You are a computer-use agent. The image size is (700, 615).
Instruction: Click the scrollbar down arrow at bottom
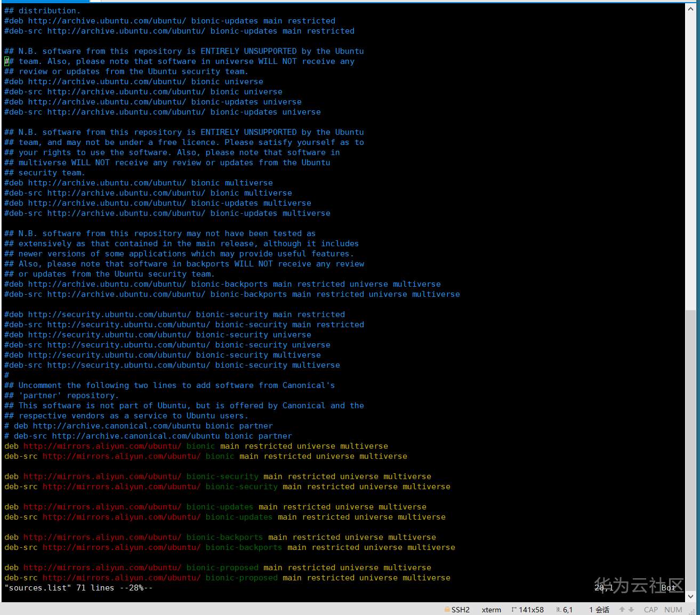pyautogui.click(x=691, y=596)
